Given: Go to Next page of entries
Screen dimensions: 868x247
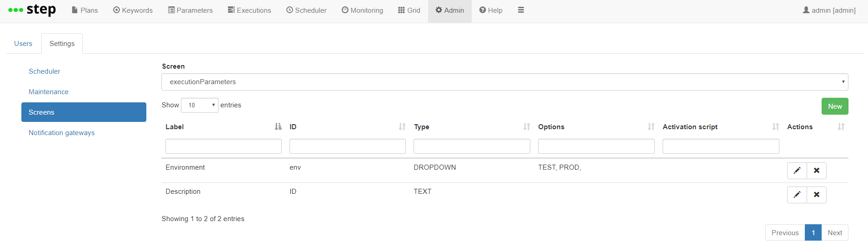Looking at the screenshot, I should pos(835,232).
